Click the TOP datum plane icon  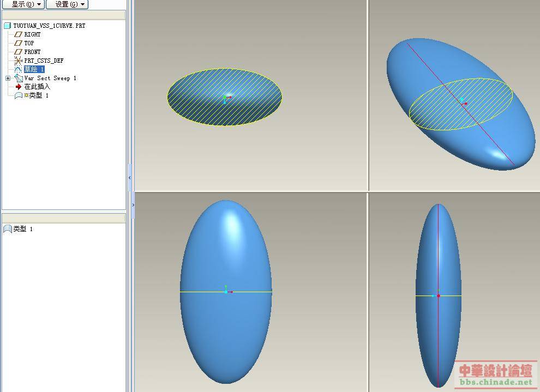click(18, 43)
